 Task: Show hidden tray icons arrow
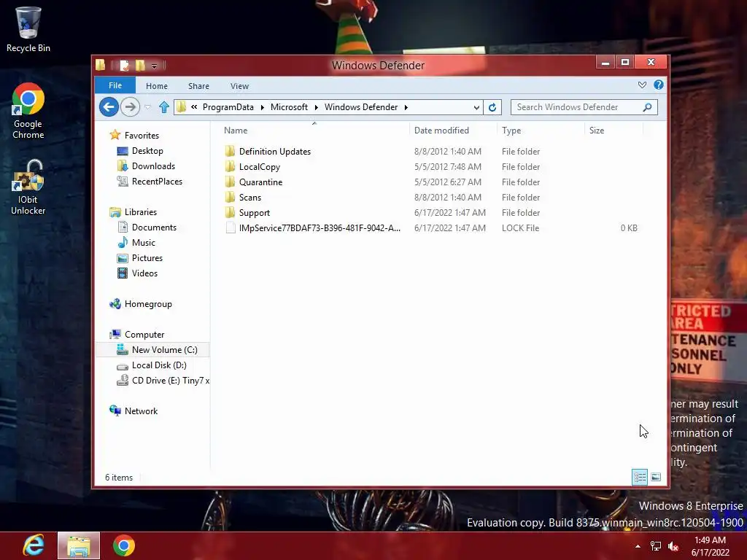[x=638, y=546]
